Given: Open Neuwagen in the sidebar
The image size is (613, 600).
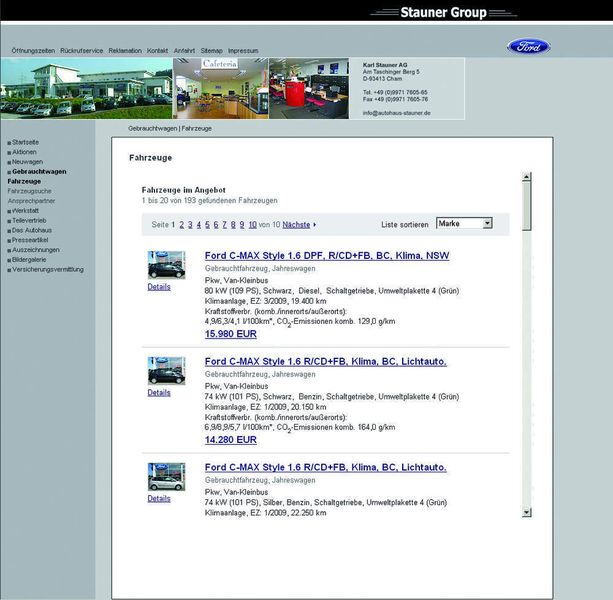Looking at the screenshot, I should click(x=27, y=162).
